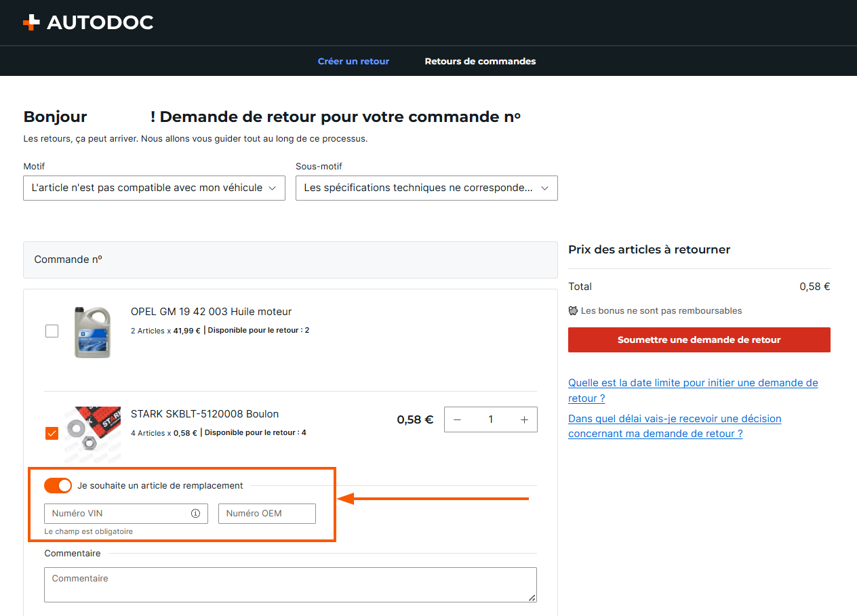Click the Commentaire text area
The image size is (857, 616).
pos(290,585)
